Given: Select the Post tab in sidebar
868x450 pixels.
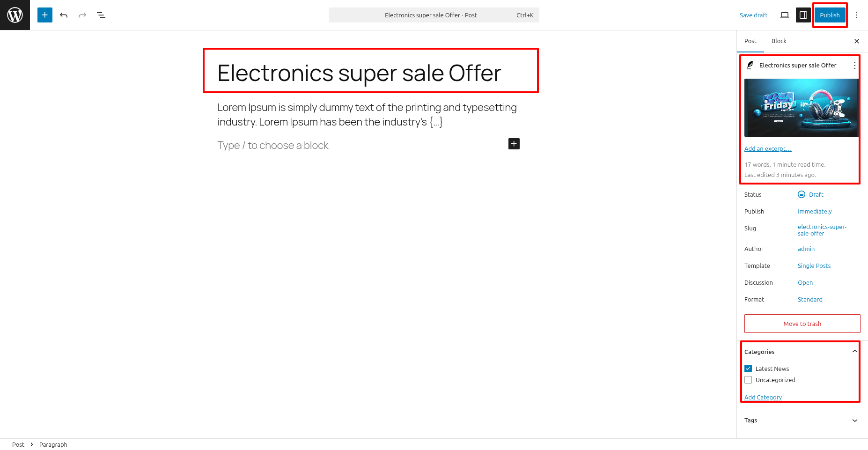Looking at the screenshot, I should [750, 41].
